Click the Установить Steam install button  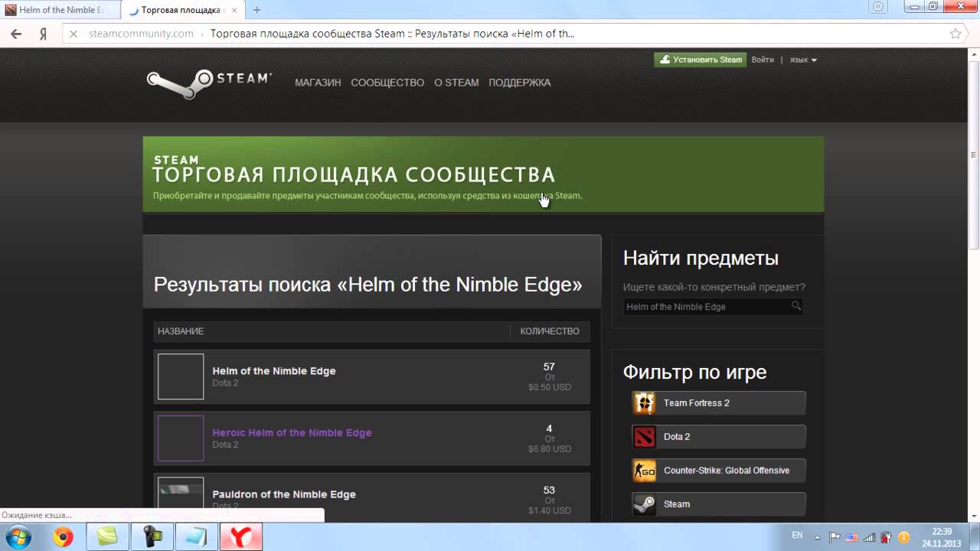[x=700, y=60]
